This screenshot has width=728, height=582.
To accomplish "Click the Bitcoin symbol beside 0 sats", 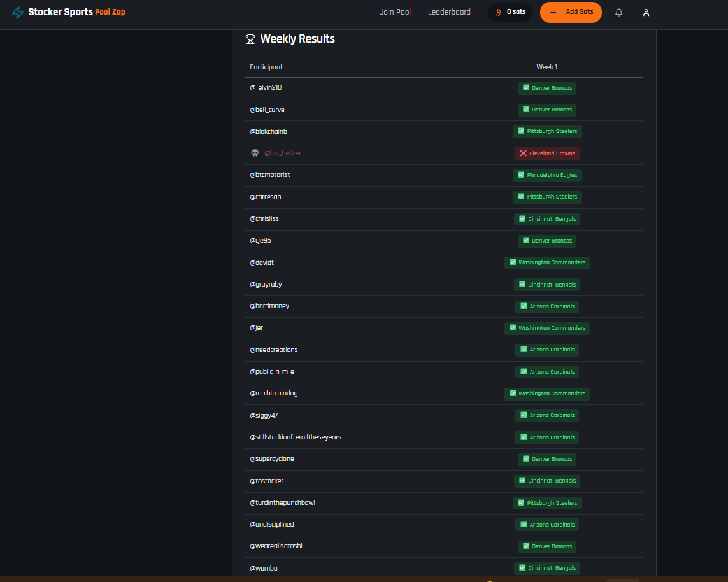I will click(498, 13).
